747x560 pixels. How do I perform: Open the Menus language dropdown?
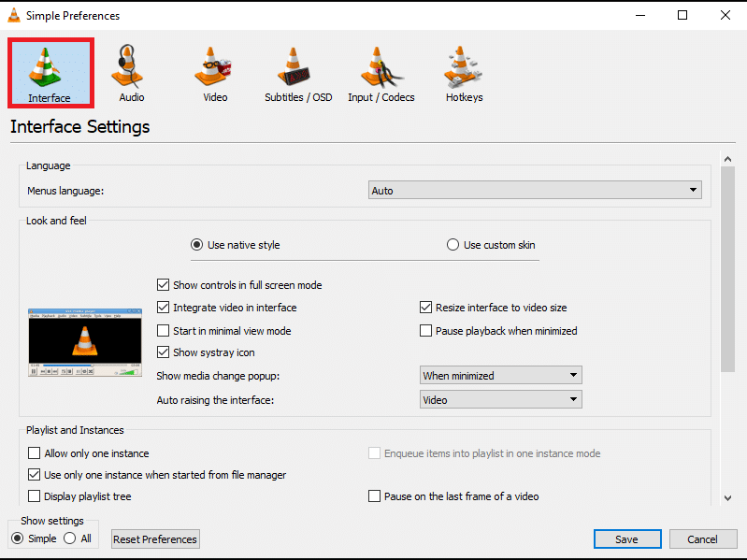point(535,190)
